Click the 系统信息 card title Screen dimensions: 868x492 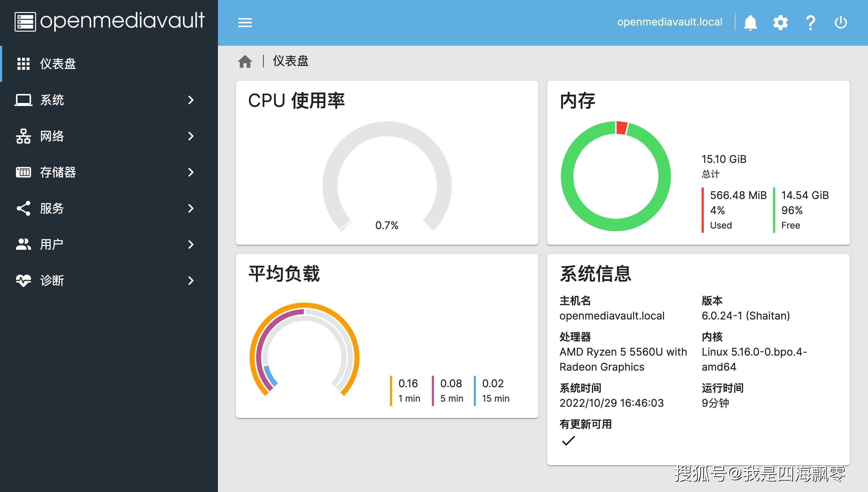coord(596,274)
